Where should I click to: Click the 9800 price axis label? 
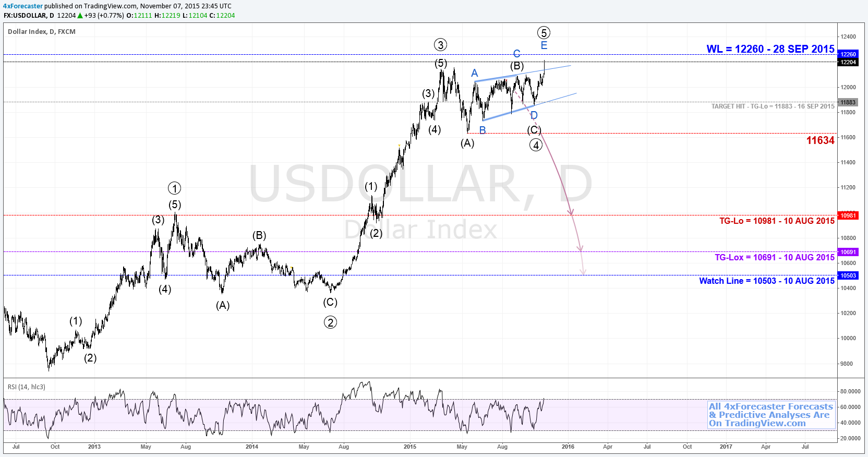(847, 364)
